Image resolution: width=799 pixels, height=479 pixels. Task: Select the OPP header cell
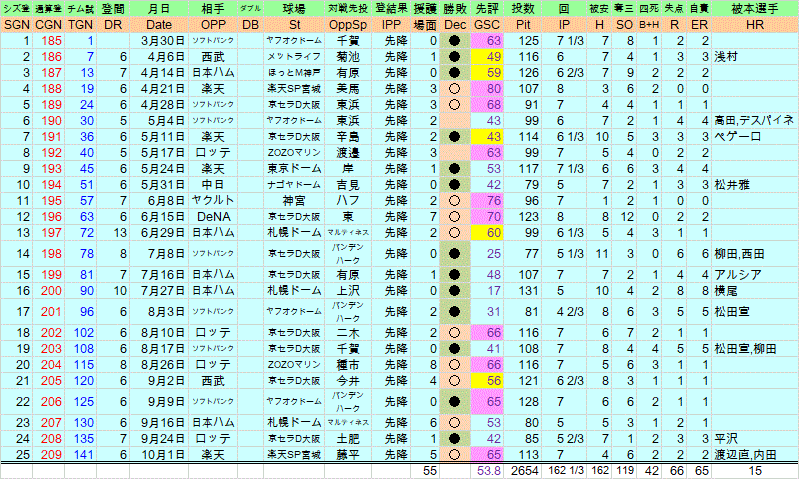(x=213, y=25)
